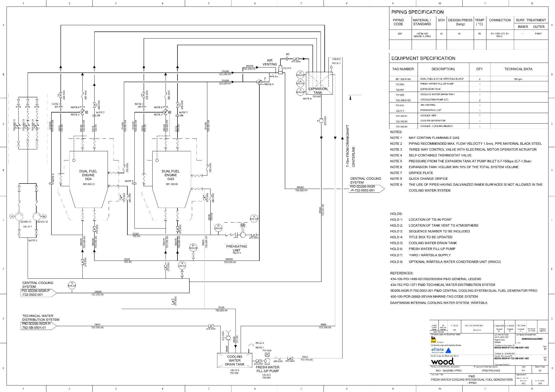Click the Cooling Water Drain Tank box
Viewport: 555px width, 392px height.
[235, 360]
